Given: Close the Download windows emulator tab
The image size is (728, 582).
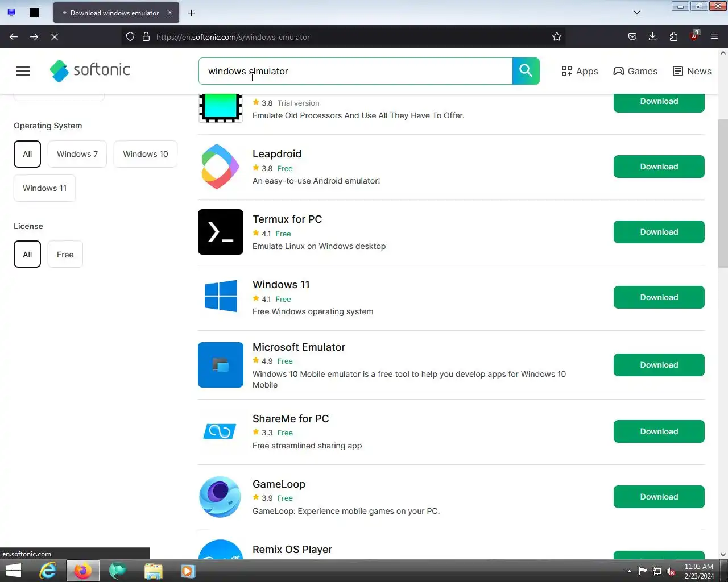Looking at the screenshot, I should pyautogui.click(x=169, y=13).
